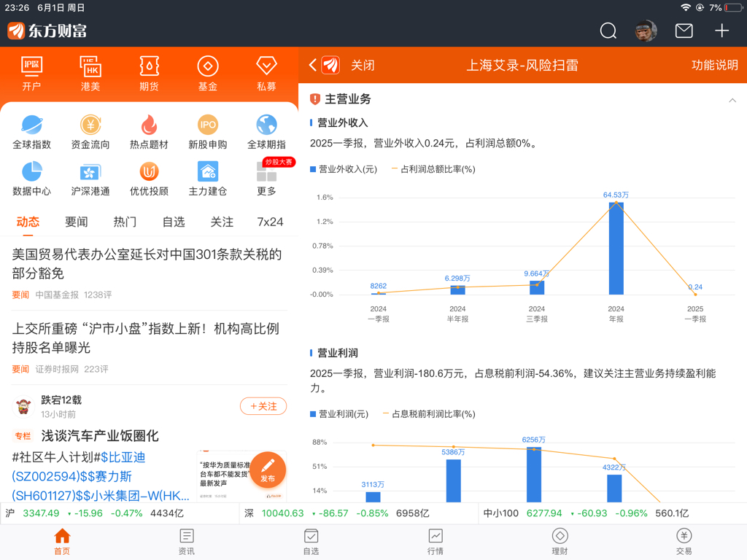Screen dimensions: 747x560
Task: Toggle 营业利润(元) legend series
Action: 339,414
